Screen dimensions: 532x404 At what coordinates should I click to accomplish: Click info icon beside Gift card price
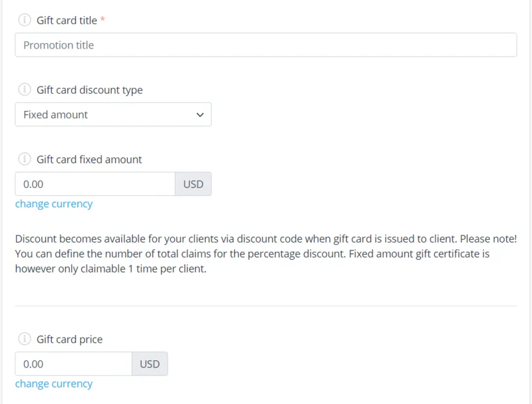click(x=25, y=340)
